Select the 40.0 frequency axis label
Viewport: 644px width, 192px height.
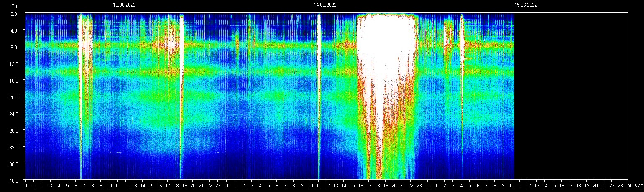coord(13,180)
